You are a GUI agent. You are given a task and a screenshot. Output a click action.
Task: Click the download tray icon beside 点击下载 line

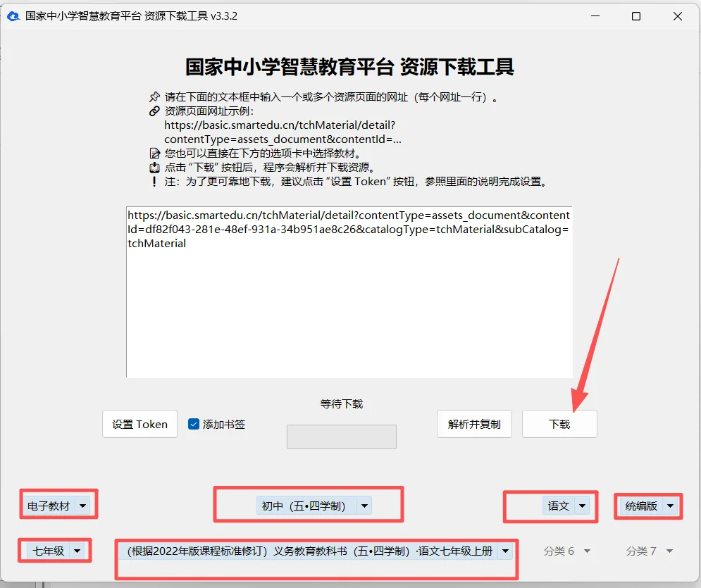click(x=154, y=168)
